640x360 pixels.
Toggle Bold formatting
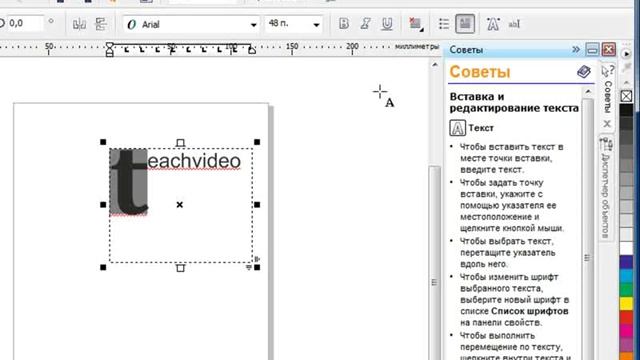[344, 24]
